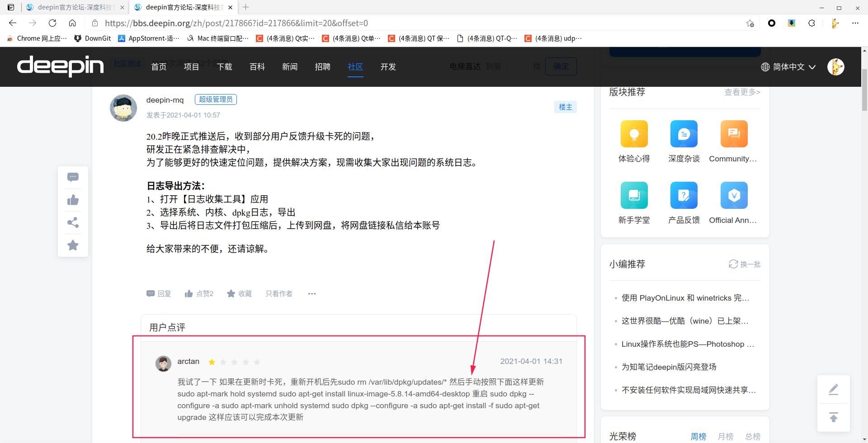Open the forum user avatar menu
This screenshot has height=443, width=868.
tap(836, 67)
